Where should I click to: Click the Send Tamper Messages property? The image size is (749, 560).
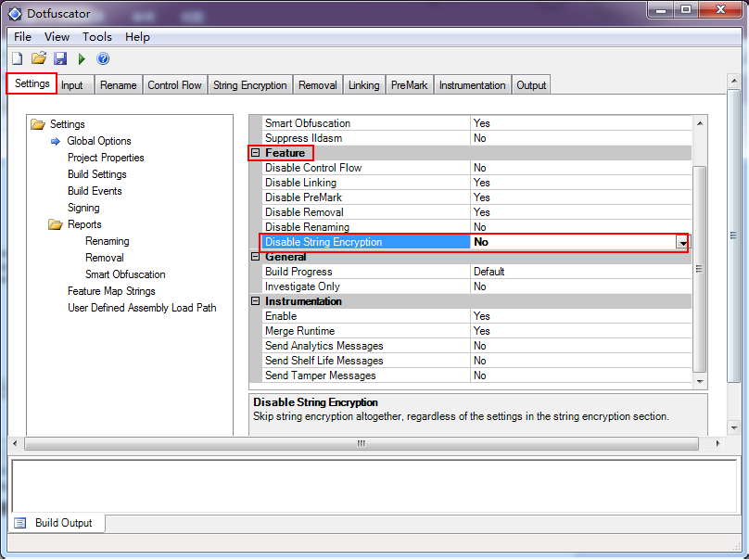click(476, 375)
